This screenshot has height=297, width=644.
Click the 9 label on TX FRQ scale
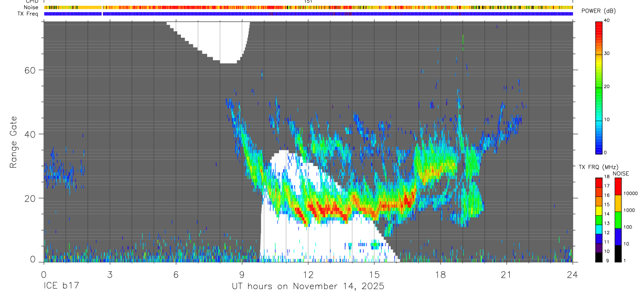tap(607, 260)
